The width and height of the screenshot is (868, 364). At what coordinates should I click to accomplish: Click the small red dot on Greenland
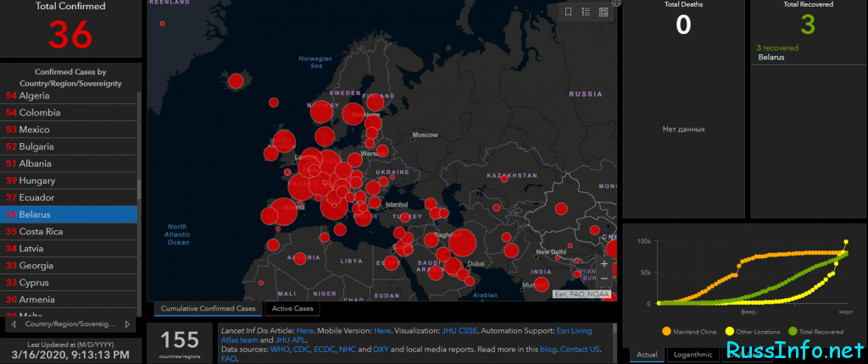click(x=162, y=24)
